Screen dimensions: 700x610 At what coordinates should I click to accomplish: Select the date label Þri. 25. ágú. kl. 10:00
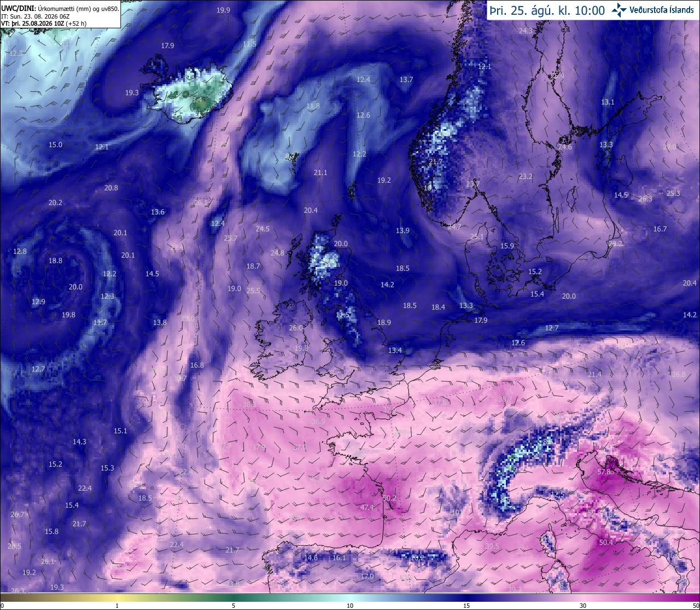pyautogui.click(x=547, y=10)
